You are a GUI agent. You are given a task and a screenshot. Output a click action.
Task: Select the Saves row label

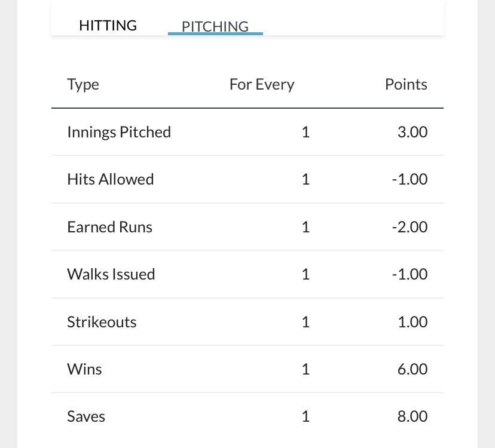pyautogui.click(x=86, y=416)
